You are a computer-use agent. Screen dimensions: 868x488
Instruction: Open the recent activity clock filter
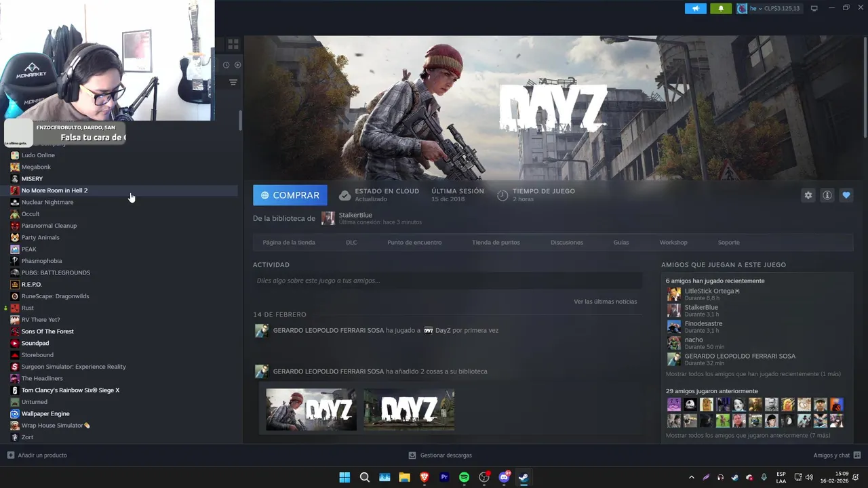(226, 65)
